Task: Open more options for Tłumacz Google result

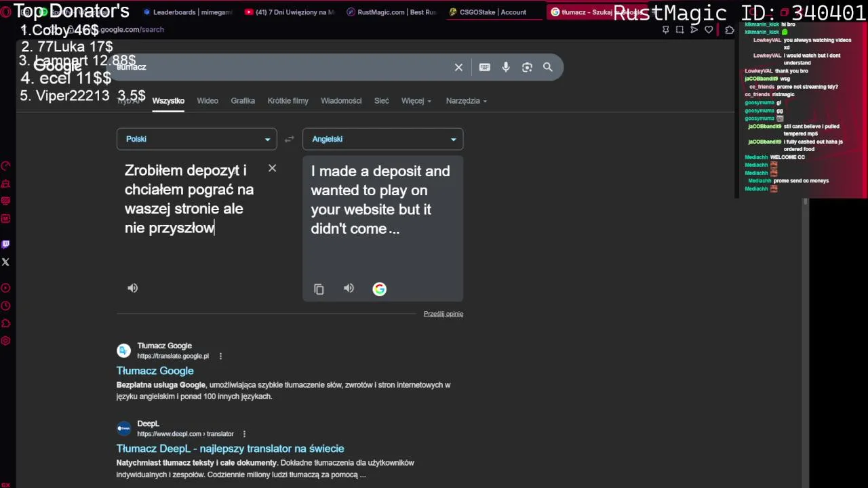Action: point(220,357)
